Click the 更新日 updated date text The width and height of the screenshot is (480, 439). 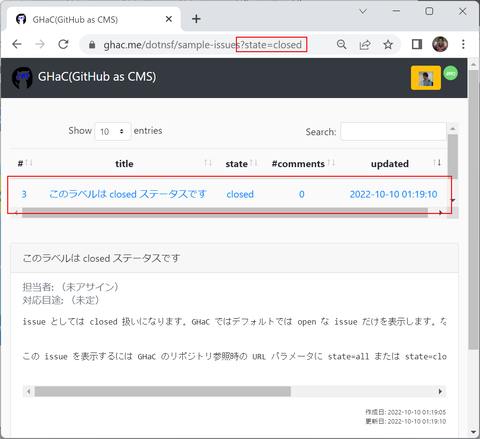(x=406, y=421)
